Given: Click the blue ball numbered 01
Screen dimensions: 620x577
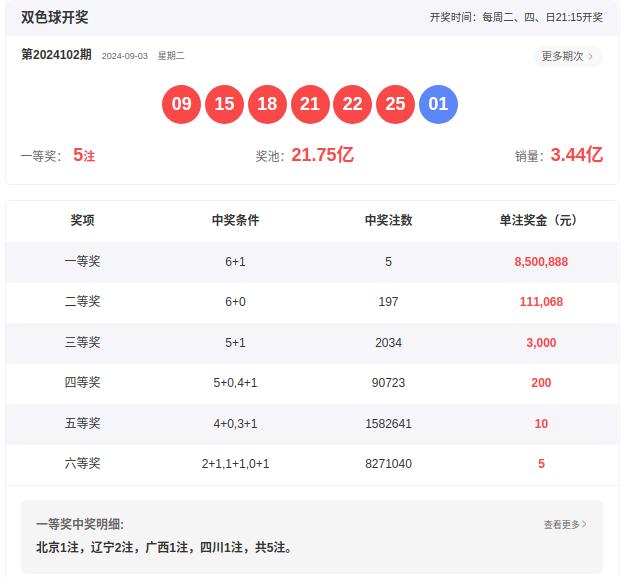Looking at the screenshot, I should pos(438,104).
